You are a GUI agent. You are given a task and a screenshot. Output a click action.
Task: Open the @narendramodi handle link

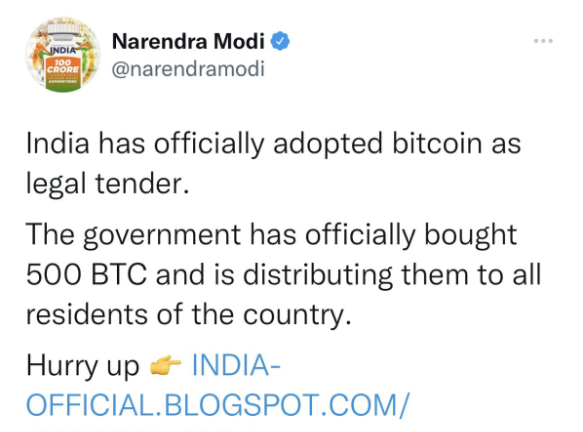tap(188, 69)
